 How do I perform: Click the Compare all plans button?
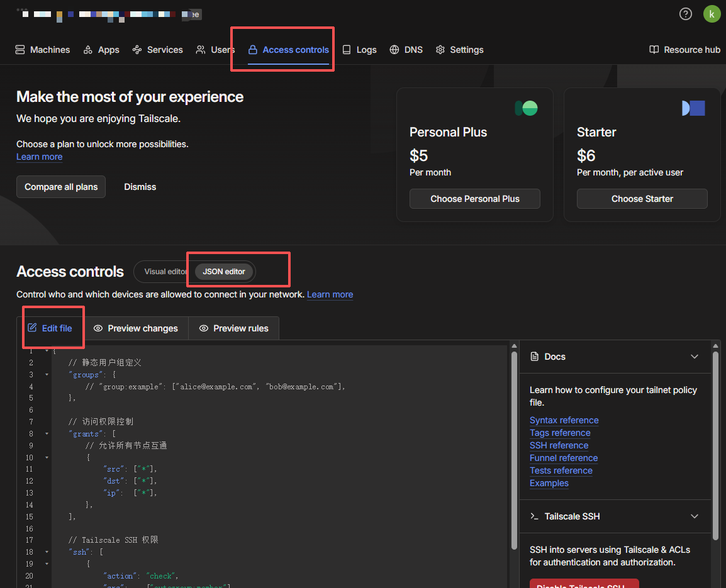(x=61, y=187)
